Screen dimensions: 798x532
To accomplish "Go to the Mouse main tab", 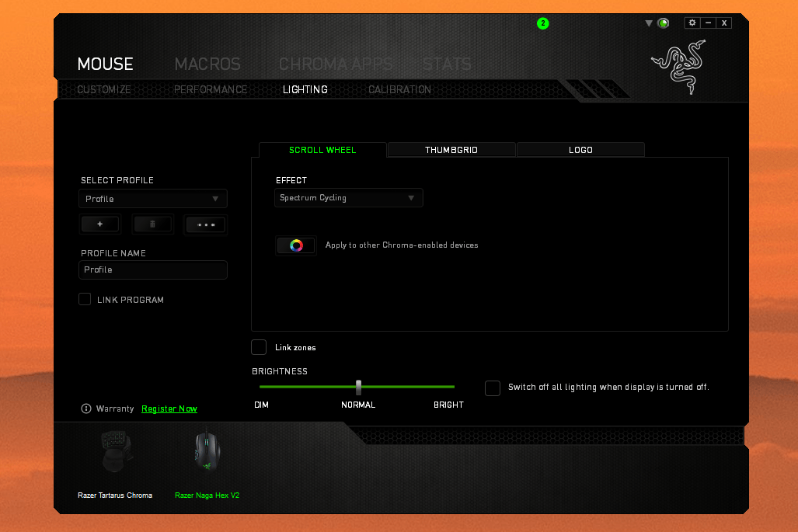I will pos(106,64).
